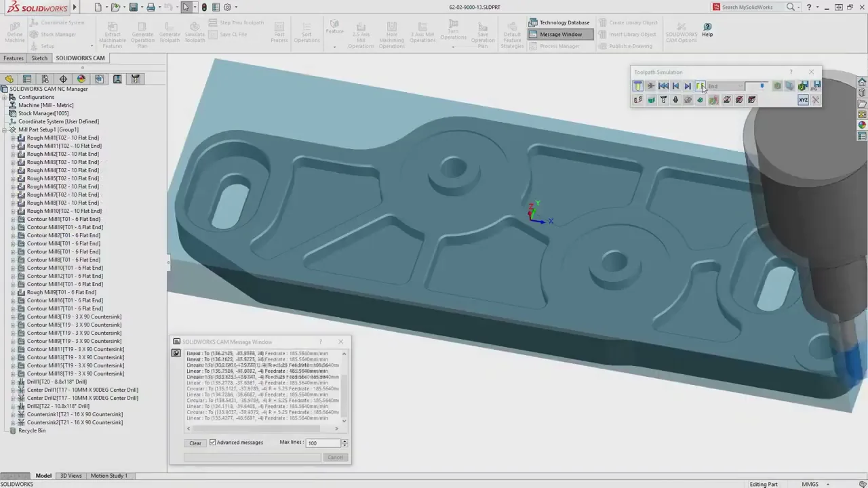Click the Select cursor tool icon
The height and width of the screenshot is (488, 868).
(x=186, y=7)
